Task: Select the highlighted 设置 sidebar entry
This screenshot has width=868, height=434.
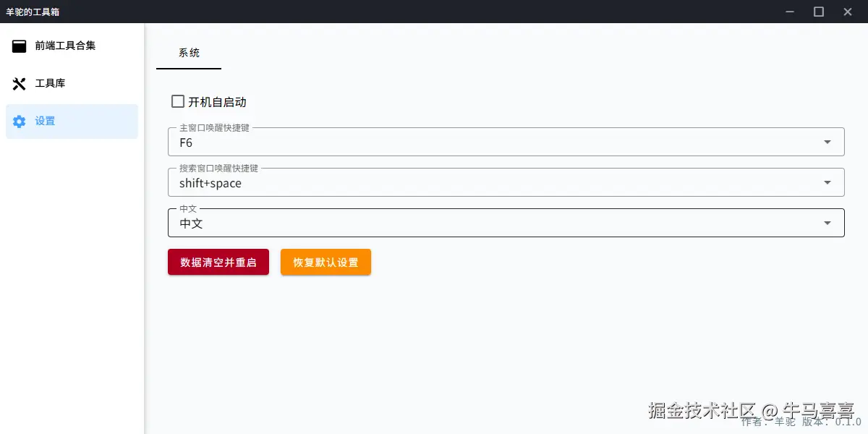Action: [x=45, y=121]
